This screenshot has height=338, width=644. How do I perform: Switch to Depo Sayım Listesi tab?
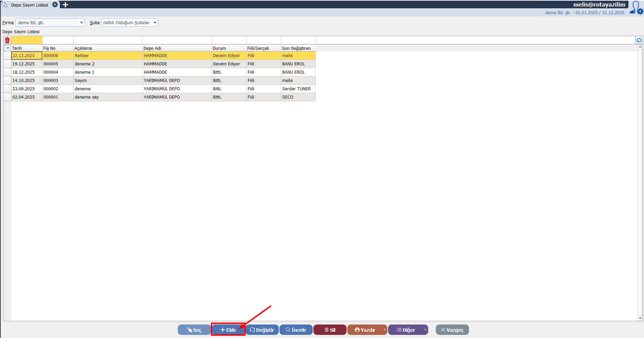(x=29, y=5)
